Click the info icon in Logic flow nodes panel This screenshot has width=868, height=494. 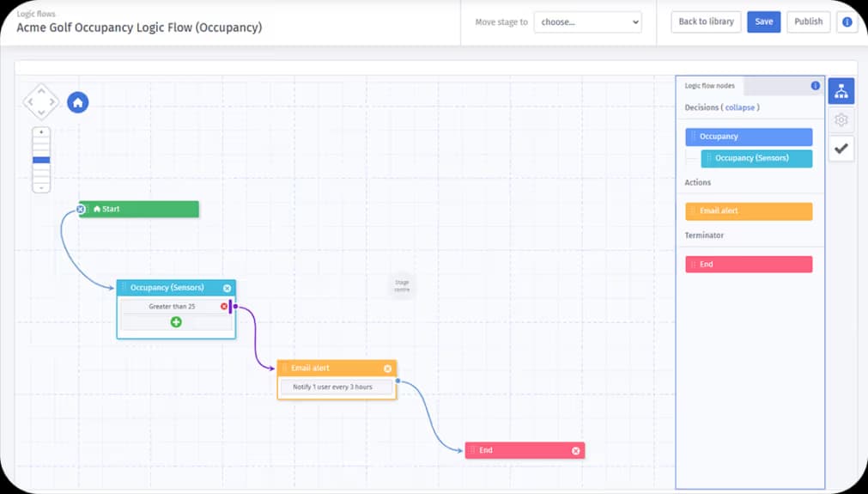tap(816, 86)
